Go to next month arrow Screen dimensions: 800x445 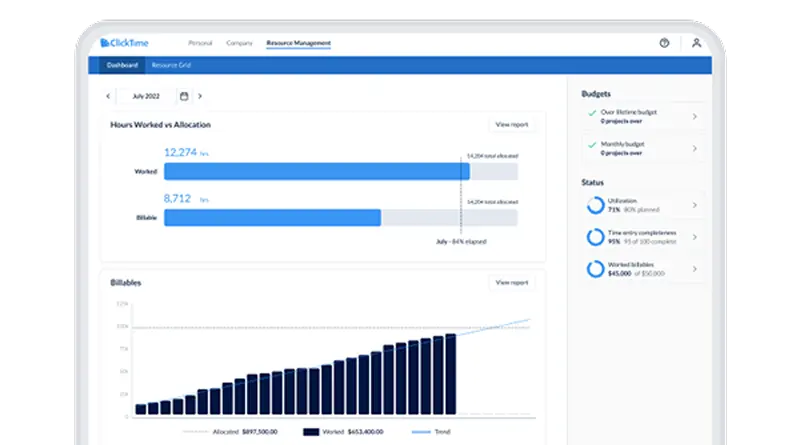click(x=200, y=96)
